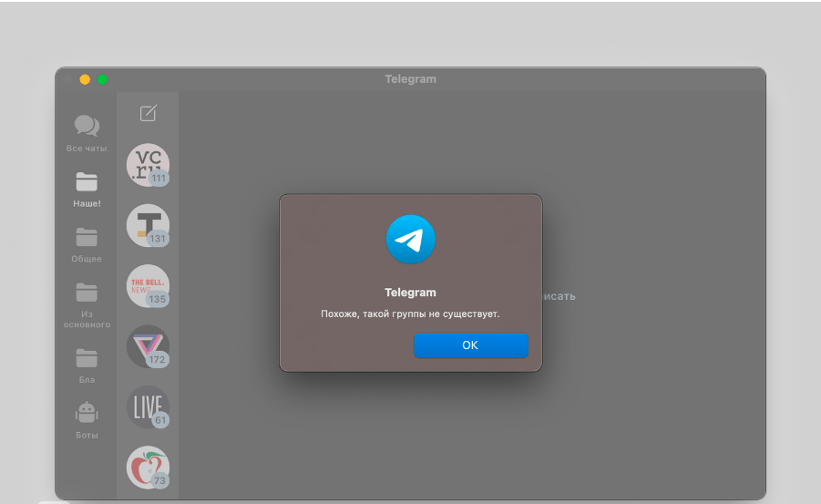Image resolution: width=821 pixels, height=504 pixels.
Task: Click the yellow minimize window button
Action: [85, 79]
